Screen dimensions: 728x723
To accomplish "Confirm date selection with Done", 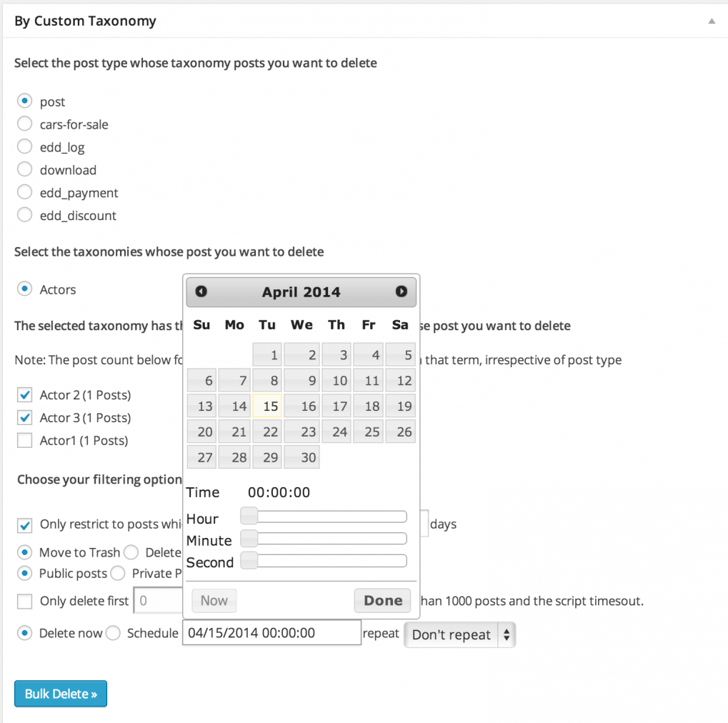I will [x=382, y=600].
